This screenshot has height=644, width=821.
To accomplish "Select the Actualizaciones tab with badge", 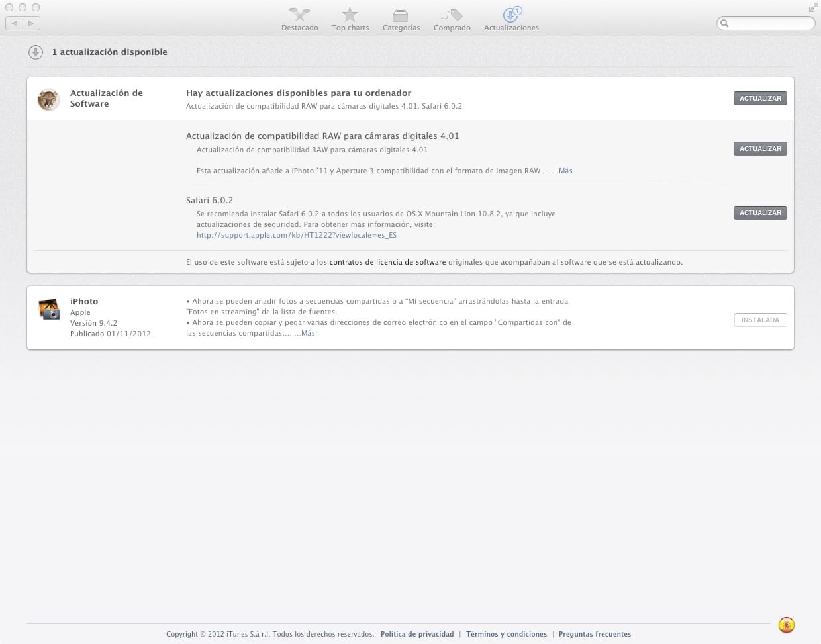I will pyautogui.click(x=511, y=19).
